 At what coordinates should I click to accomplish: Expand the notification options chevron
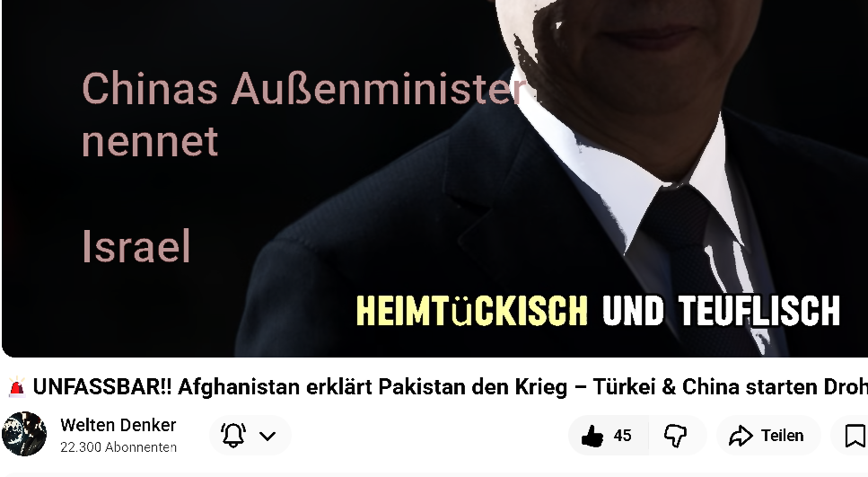coord(267,436)
